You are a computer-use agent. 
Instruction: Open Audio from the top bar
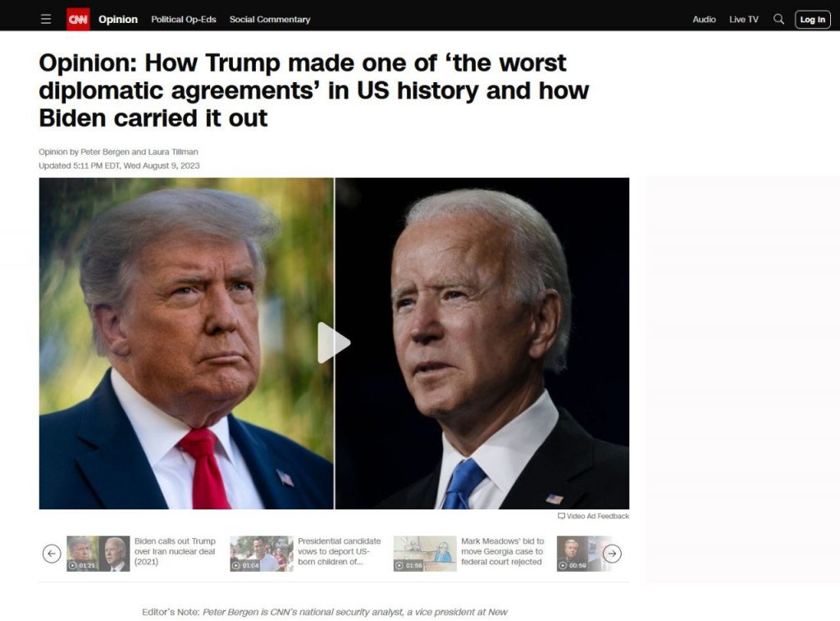tap(704, 20)
